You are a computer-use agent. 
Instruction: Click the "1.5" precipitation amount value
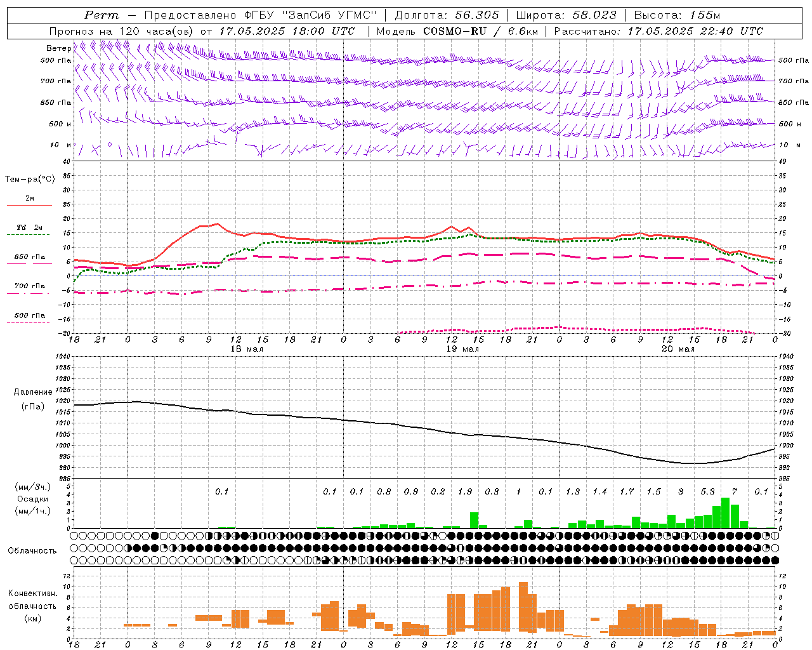(x=653, y=491)
